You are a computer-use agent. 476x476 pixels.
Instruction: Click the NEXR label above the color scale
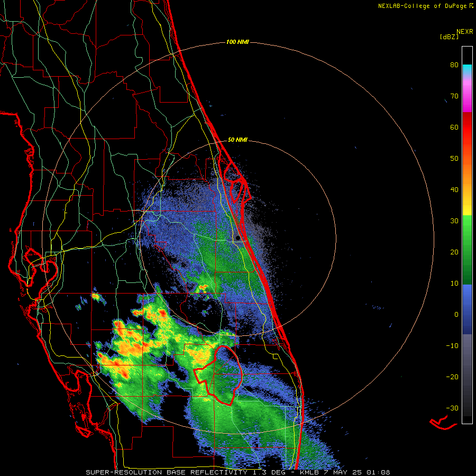[x=464, y=32]
